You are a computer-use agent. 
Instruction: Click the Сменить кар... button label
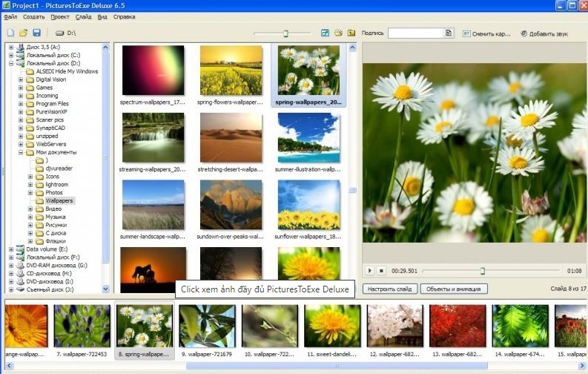click(x=492, y=33)
